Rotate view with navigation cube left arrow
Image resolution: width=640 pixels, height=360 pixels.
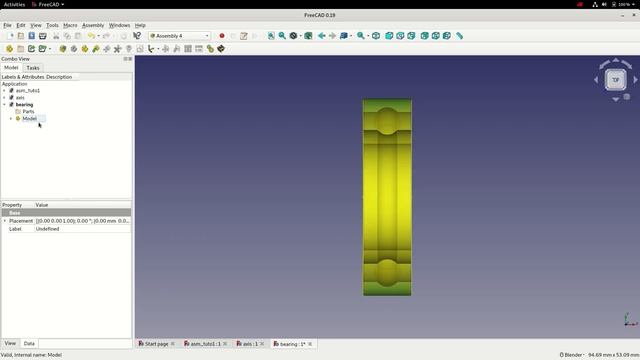pos(596,80)
